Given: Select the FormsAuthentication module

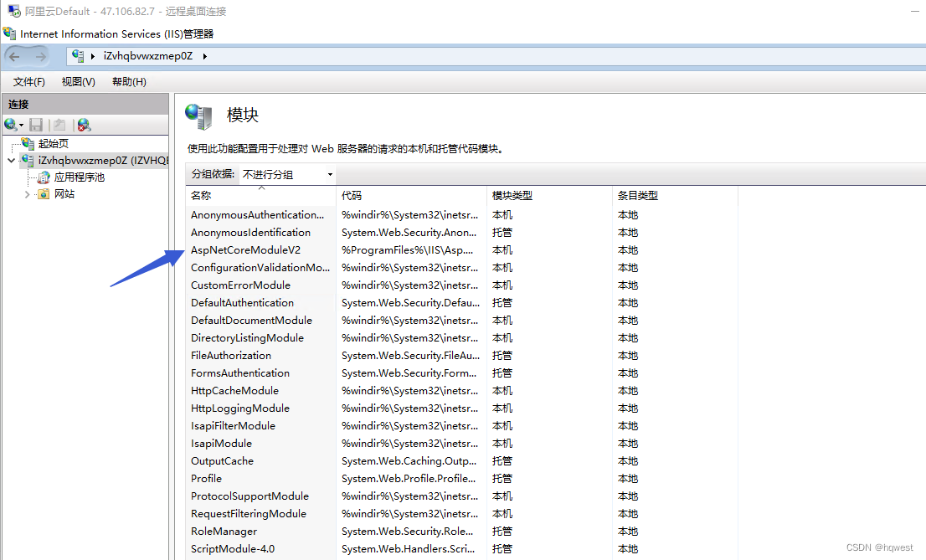Looking at the screenshot, I should [239, 373].
